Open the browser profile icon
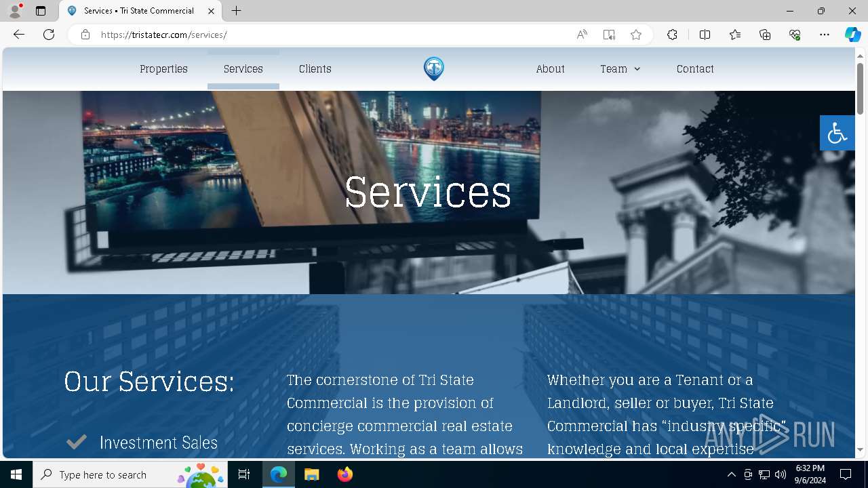Viewport: 868px width, 488px height. [15, 11]
